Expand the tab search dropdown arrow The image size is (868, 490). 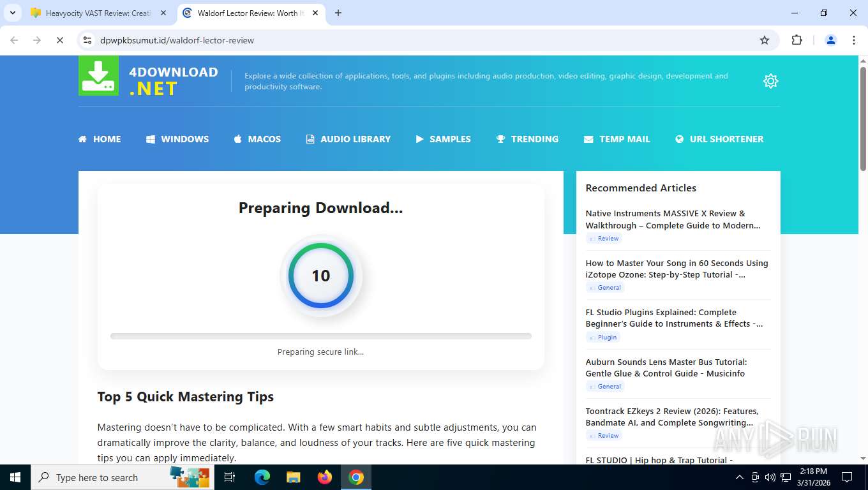tap(13, 13)
